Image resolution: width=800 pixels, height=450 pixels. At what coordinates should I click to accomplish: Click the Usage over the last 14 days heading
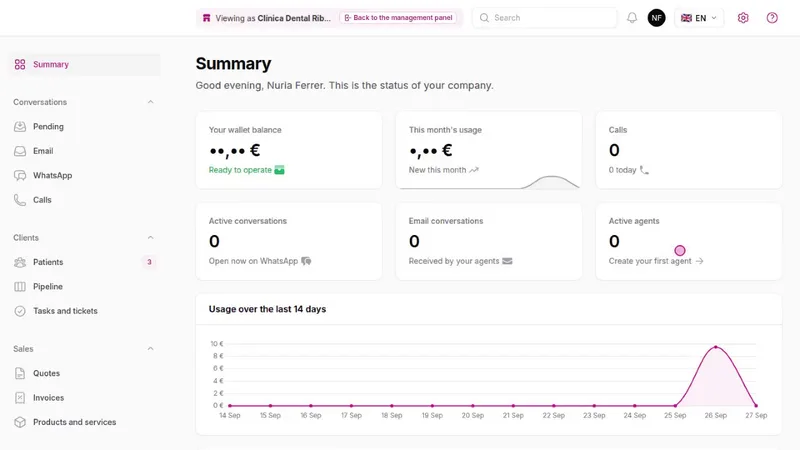coord(267,309)
